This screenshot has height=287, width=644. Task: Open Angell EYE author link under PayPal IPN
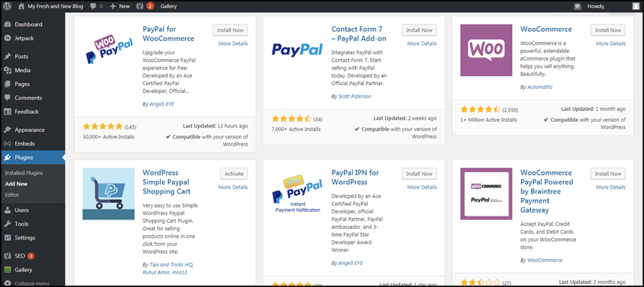pyautogui.click(x=350, y=262)
